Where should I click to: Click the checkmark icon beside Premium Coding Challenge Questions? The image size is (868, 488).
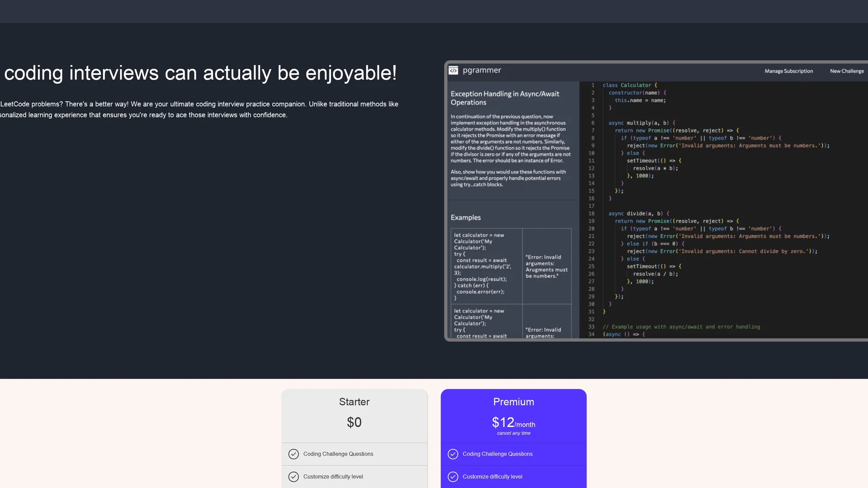pos(453,454)
